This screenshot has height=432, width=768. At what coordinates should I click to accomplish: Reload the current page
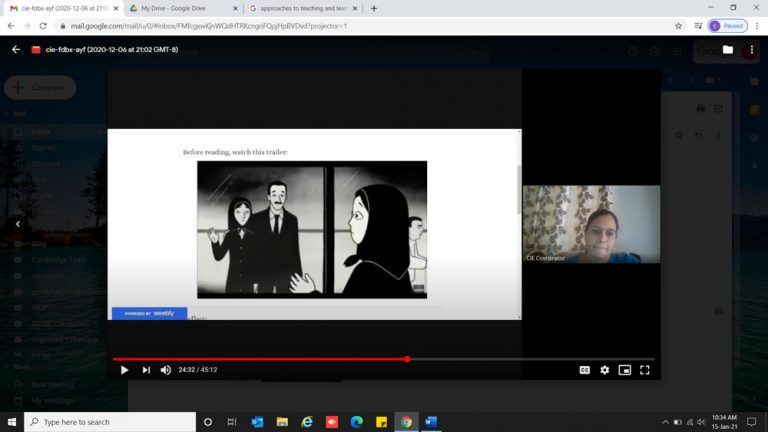tap(43, 26)
